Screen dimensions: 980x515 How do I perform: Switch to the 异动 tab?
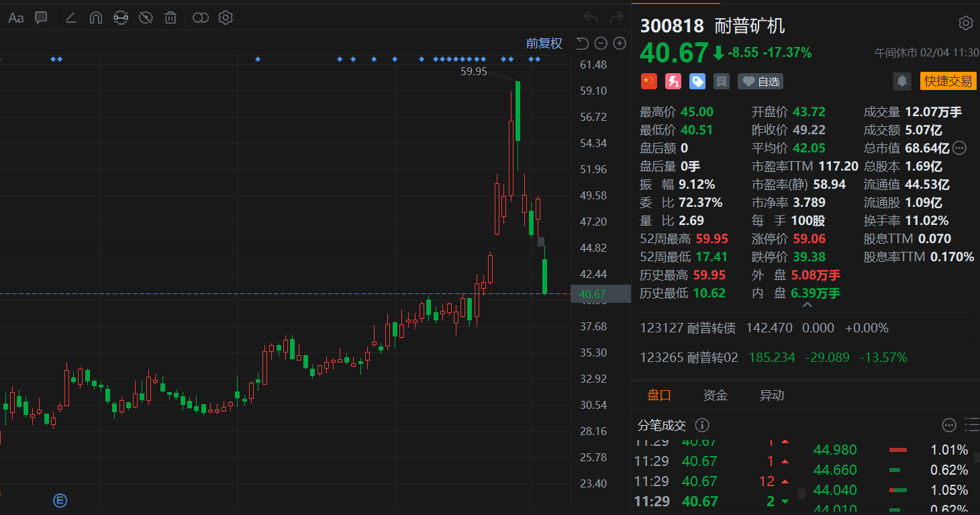click(771, 395)
